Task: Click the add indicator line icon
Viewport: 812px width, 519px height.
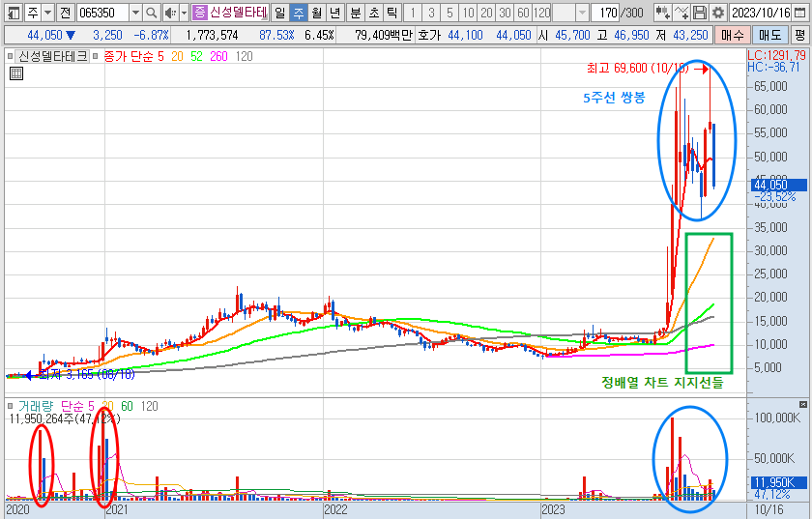Action: coord(681,13)
